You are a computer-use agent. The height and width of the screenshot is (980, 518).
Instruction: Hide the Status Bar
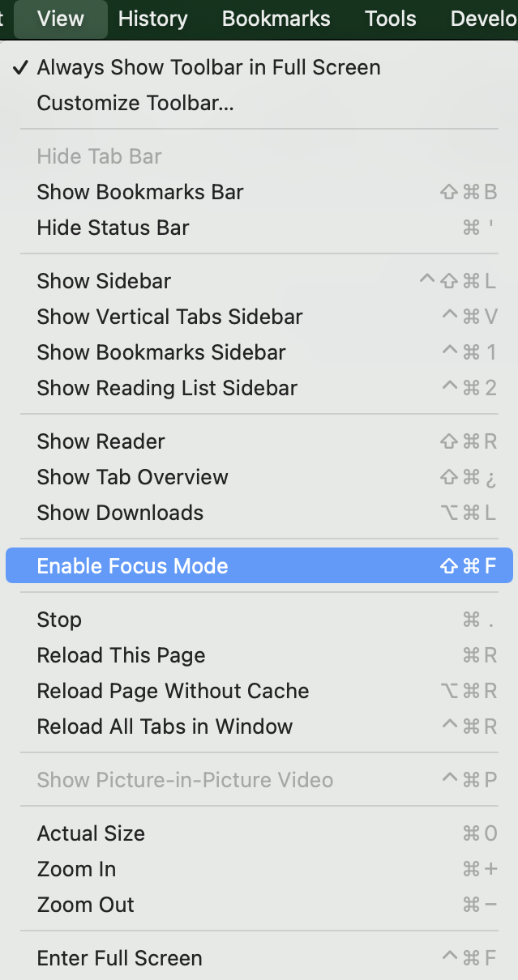(112, 228)
